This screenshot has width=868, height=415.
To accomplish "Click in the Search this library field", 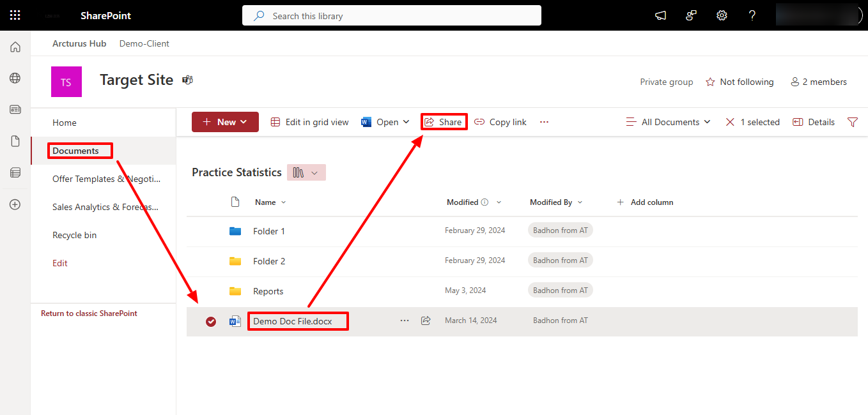I will (392, 15).
